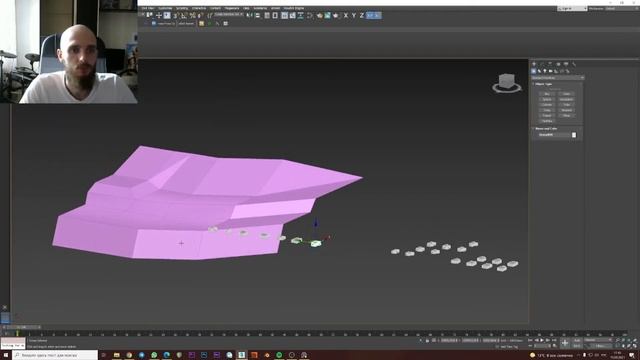Image resolution: width=640 pixels, height=360 pixels.
Task: Select the Lights category icon
Action: (x=544, y=71)
